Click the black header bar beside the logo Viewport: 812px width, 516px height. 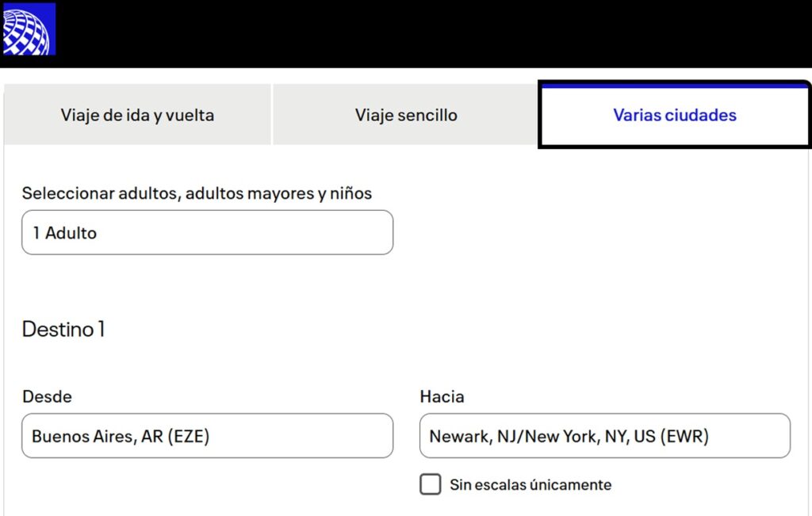coord(428,32)
